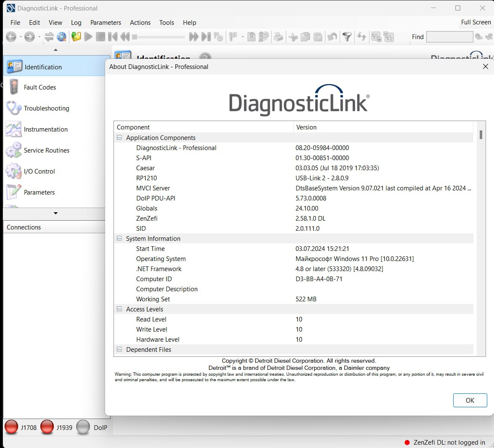Click the log fast-forward button
494x448 pixels.
194,37
